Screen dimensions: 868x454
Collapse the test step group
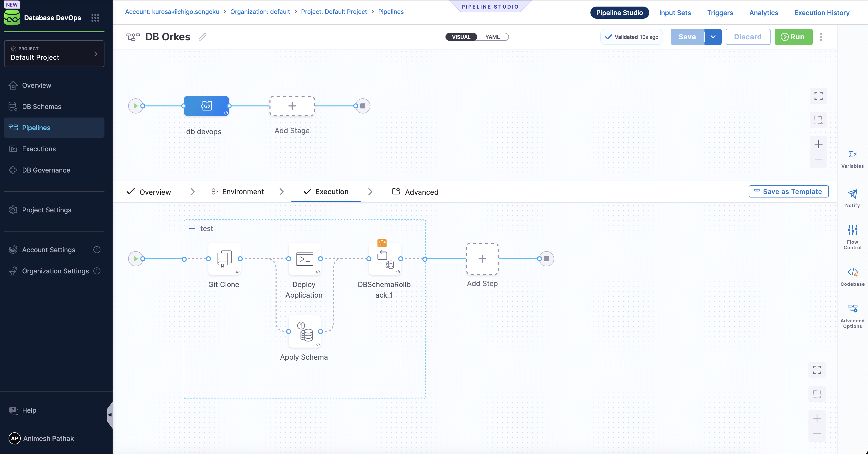click(x=193, y=228)
